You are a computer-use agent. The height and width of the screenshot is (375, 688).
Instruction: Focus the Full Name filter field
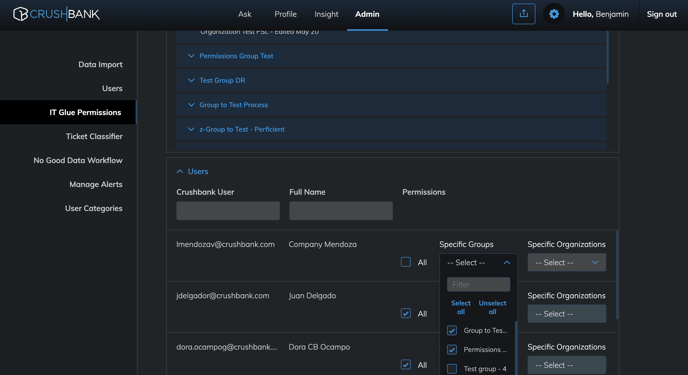[x=341, y=211]
